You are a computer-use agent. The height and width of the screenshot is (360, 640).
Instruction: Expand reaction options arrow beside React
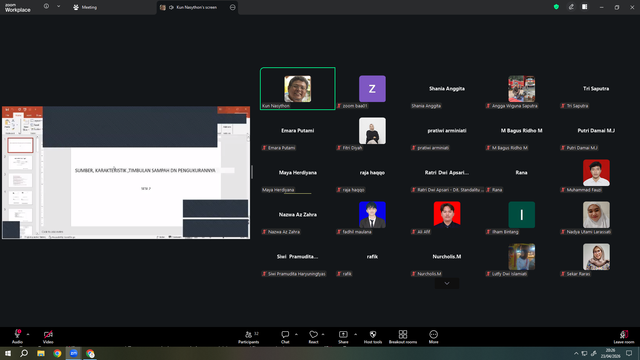(x=323, y=334)
